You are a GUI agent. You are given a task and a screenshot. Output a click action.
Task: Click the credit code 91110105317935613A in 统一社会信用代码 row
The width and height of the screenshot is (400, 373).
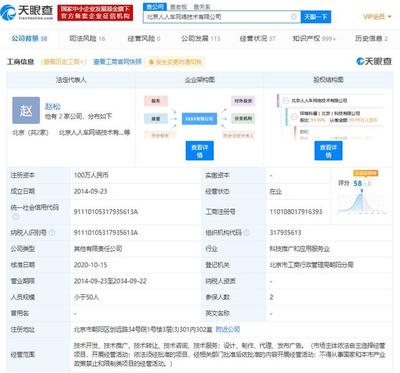pyautogui.click(x=106, y=212)
